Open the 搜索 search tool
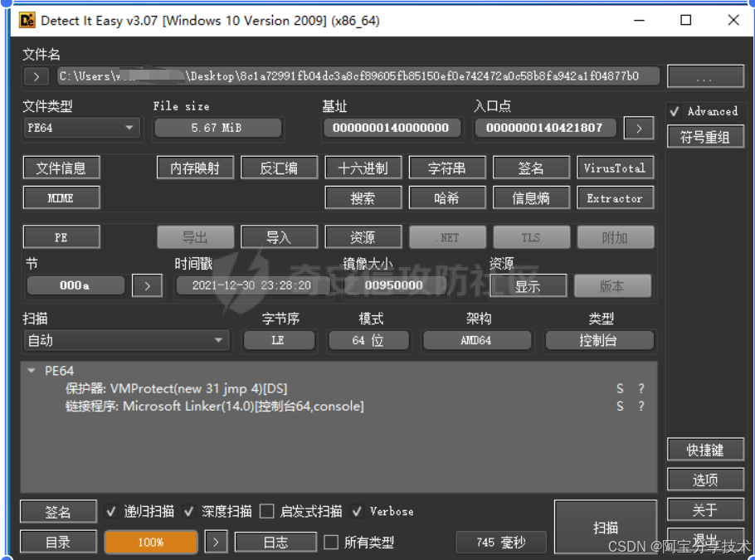This screenshot has height=560, width=755. click(x=363, y=198)
